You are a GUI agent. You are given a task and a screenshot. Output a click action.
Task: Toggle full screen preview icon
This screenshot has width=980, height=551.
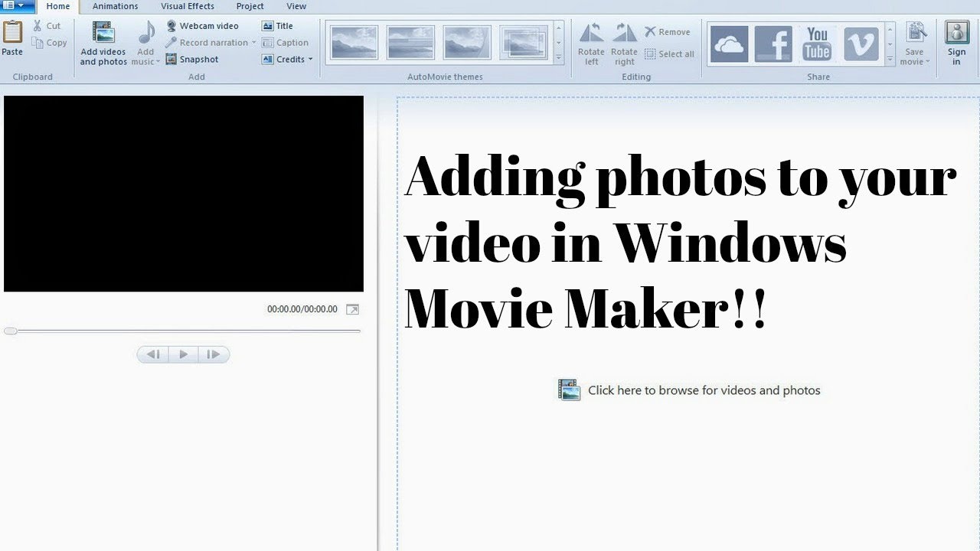coord(352,309)
